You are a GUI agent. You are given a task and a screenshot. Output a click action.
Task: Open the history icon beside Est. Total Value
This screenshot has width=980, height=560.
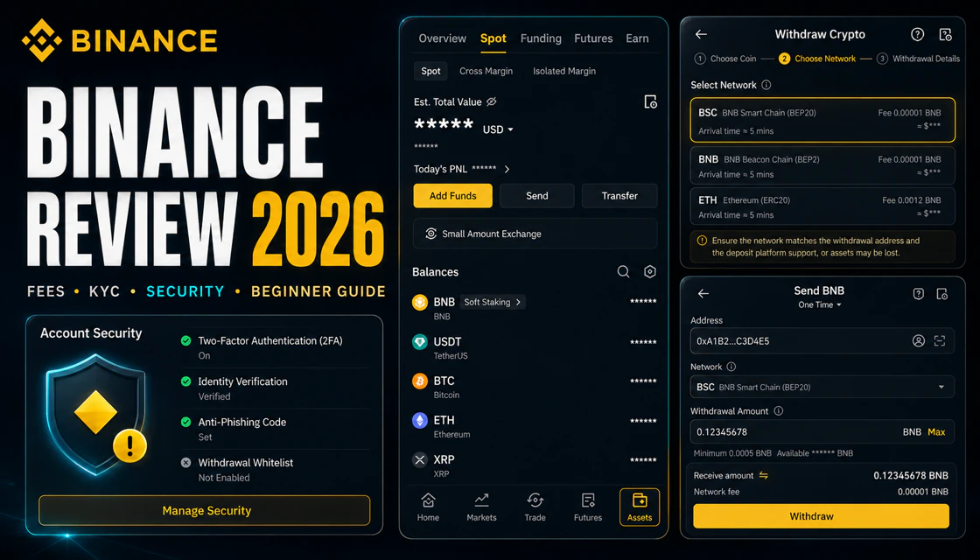[650, 101]
